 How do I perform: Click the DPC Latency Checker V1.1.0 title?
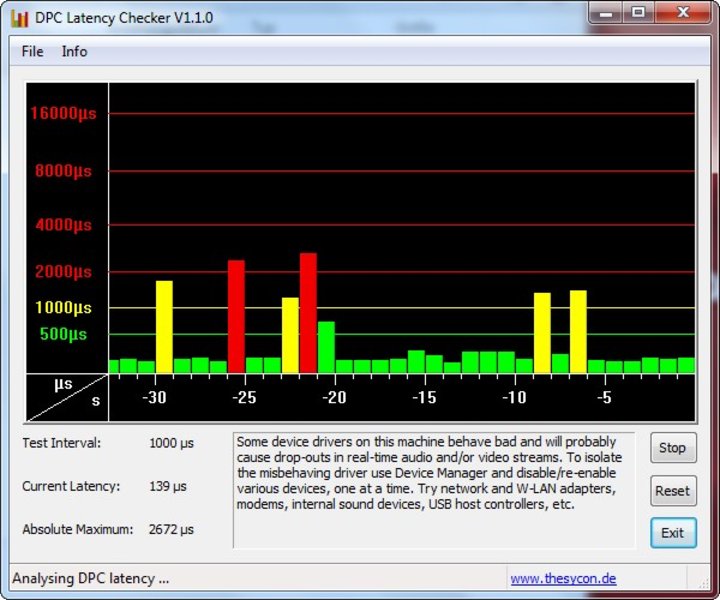124,18
